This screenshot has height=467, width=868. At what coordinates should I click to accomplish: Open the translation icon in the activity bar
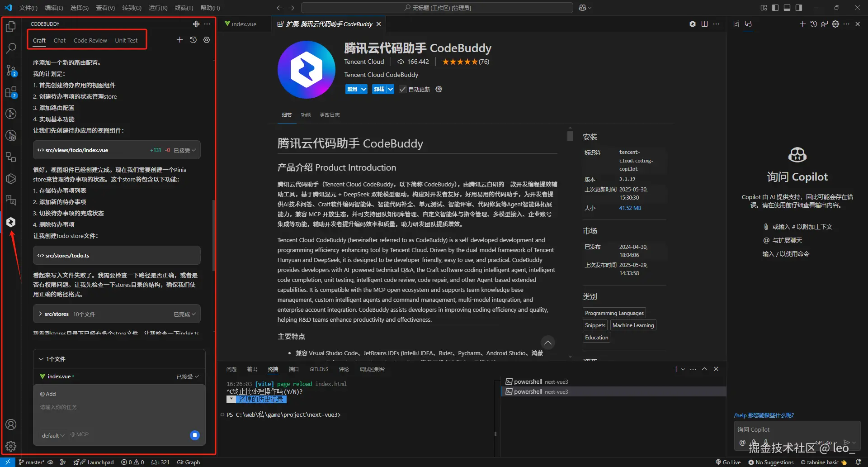(11, 200)
